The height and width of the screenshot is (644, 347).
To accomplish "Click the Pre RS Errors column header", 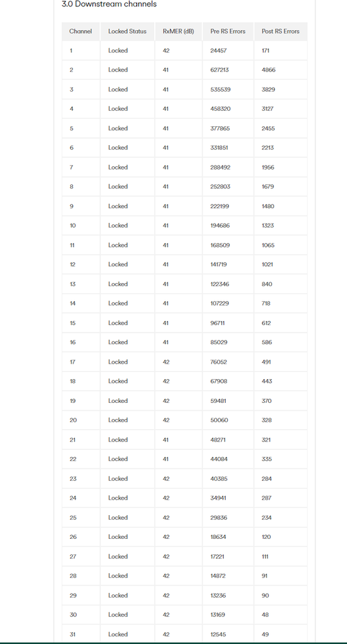I will (x=228, y=31).
